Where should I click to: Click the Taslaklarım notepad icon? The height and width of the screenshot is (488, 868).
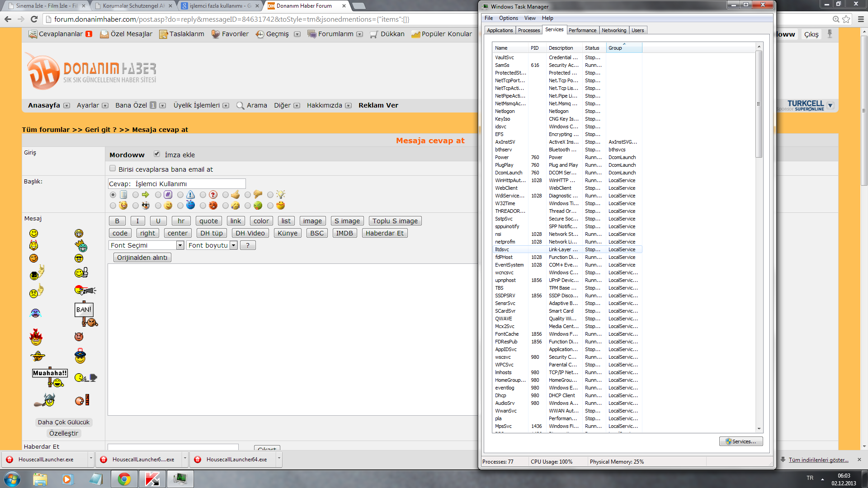163,34
